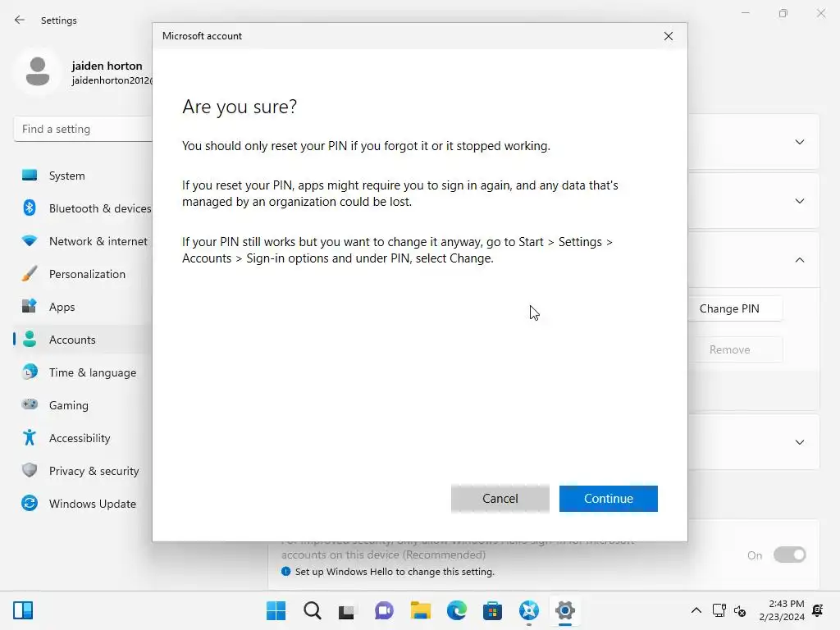Click the muted volume tray icon

point(741,610)
